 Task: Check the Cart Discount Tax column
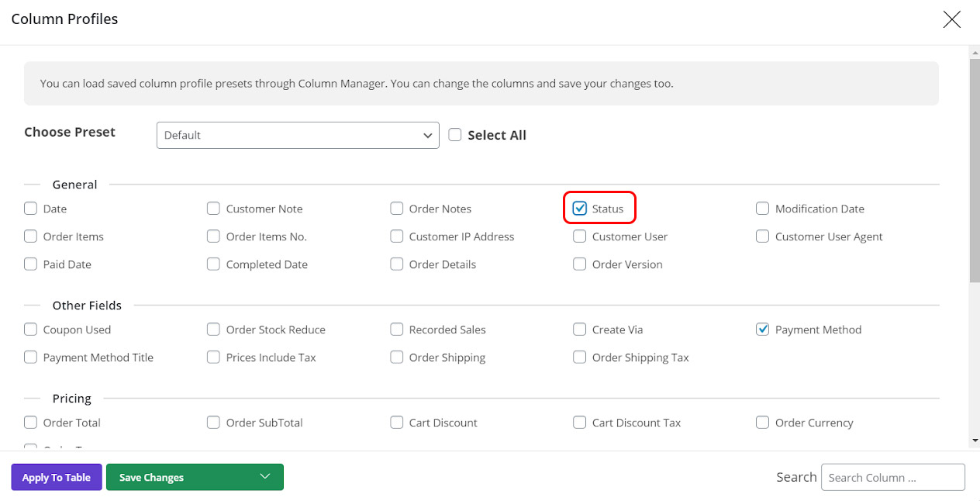[580, 423]
